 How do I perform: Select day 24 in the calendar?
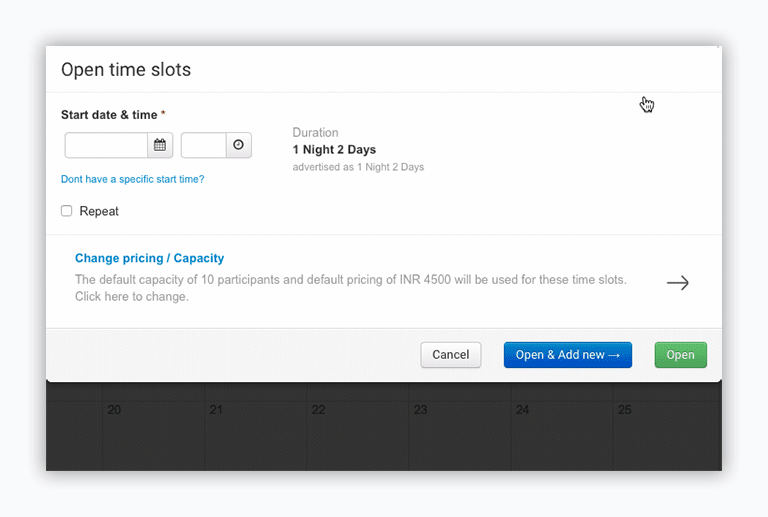522,410
